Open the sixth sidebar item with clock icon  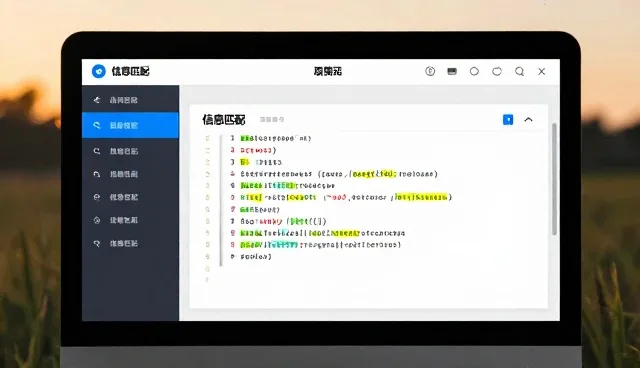coord(130,220)
